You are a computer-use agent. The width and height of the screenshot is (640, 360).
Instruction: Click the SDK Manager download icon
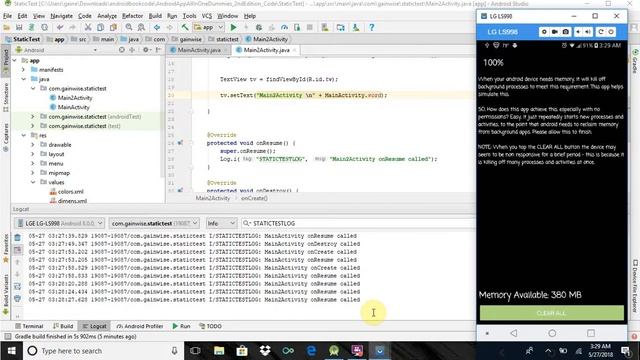tap(356, 27)
